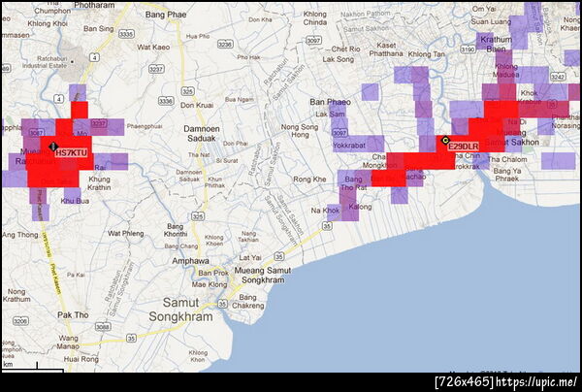Click the route 3242 highway shield
Screen dimensions: 582x392
point(558,77)
